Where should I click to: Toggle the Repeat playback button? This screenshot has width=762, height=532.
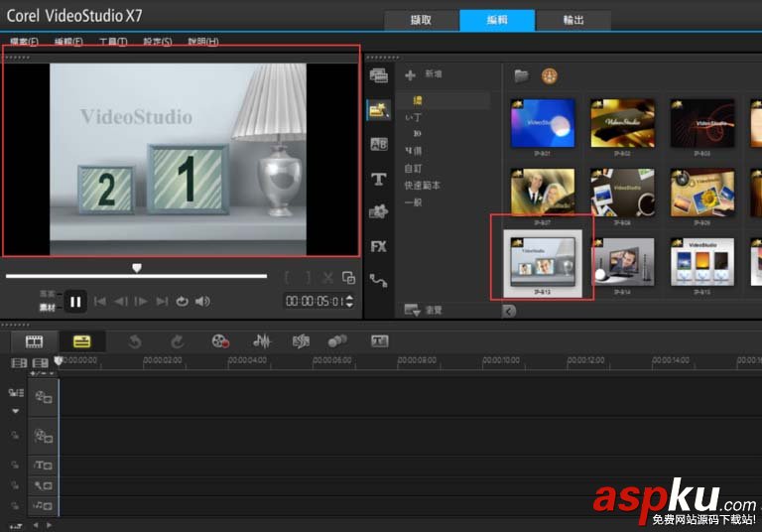tap(183, 302)
